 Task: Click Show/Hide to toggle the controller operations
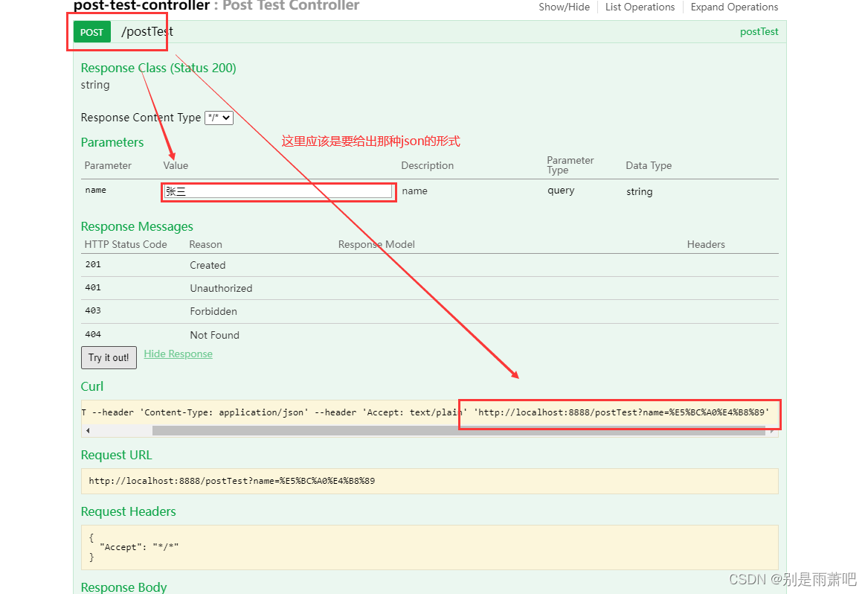click(564, 7)
